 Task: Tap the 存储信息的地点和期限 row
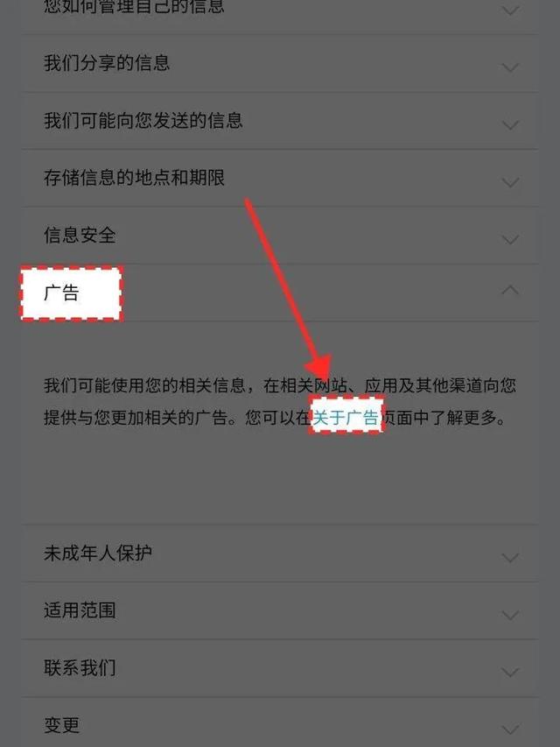pos(280,178)
